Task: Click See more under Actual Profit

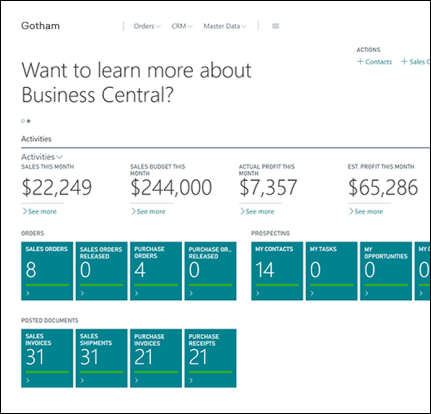Action: click(x=257, y=211)
